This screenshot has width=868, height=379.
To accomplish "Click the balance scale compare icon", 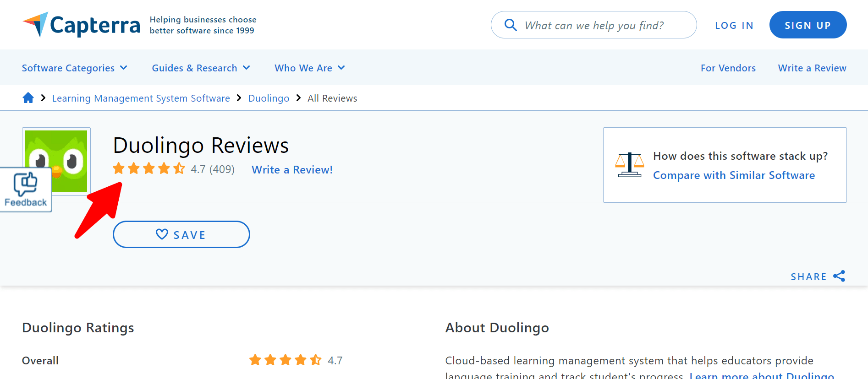I will coord(629,165).
